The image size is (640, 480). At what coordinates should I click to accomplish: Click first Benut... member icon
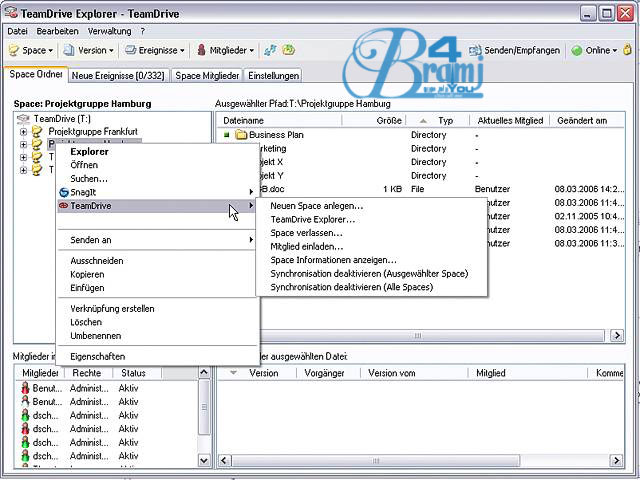pyautogui.click(x=25, y=388)
